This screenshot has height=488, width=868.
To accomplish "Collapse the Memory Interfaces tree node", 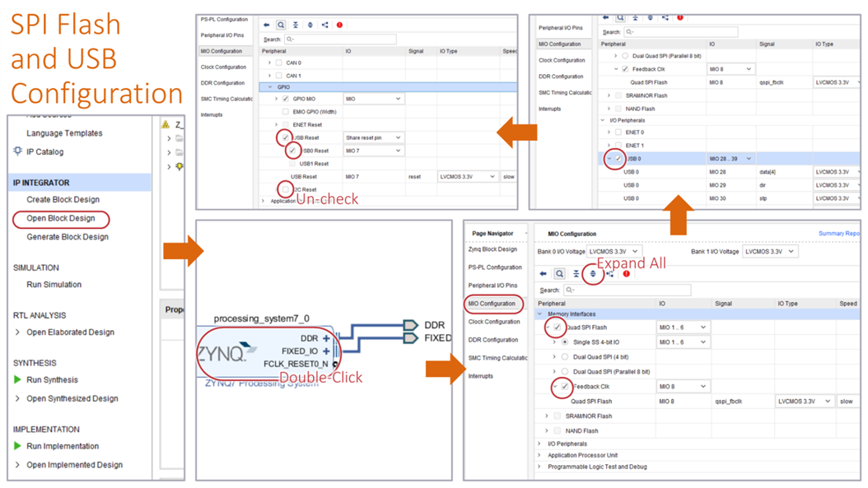I will [539, 314].
